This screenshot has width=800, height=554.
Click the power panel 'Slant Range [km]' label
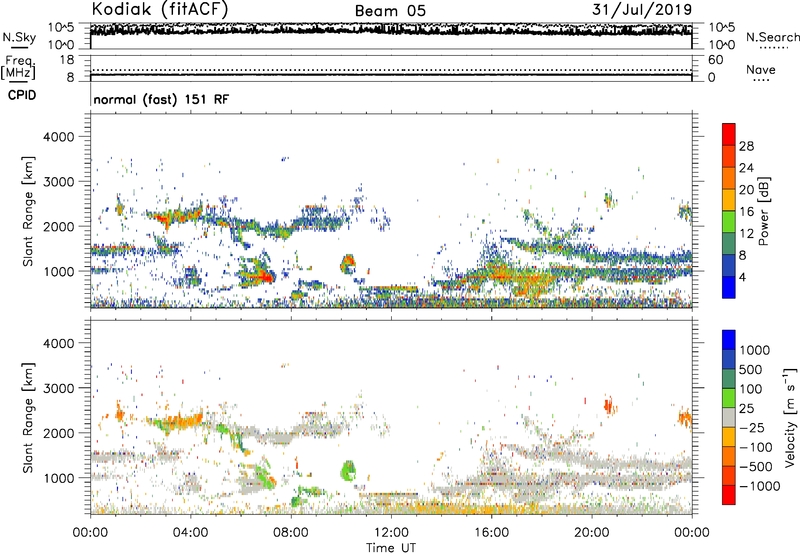[x=28, y=211]
